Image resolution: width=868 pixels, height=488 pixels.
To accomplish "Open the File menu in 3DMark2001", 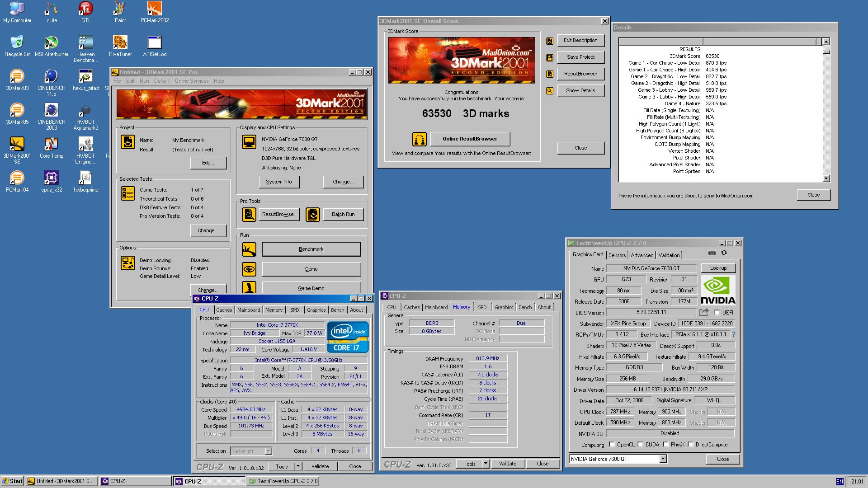I will pyautogui.click(x=117, y=81).
